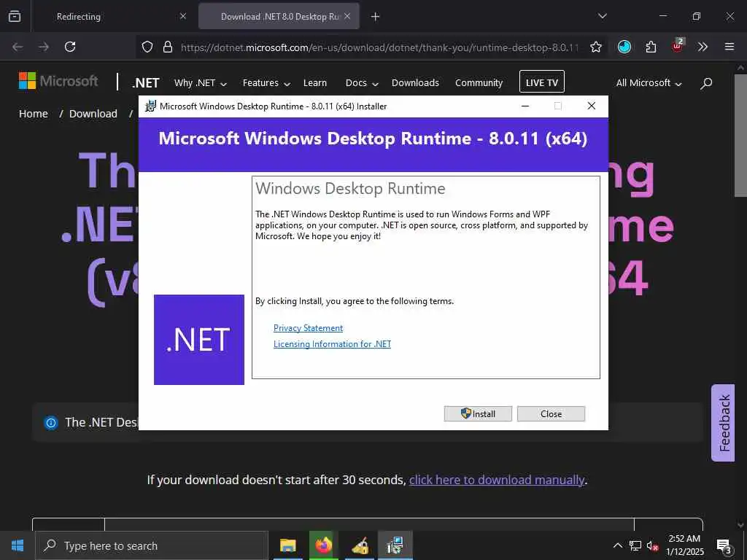Open the Downloads menu item

[x=415, y=83]
